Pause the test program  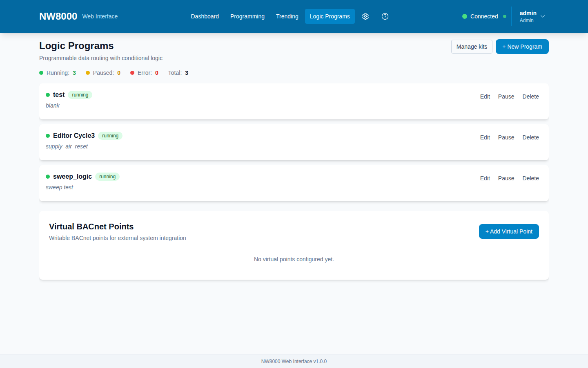pos(506,96)
